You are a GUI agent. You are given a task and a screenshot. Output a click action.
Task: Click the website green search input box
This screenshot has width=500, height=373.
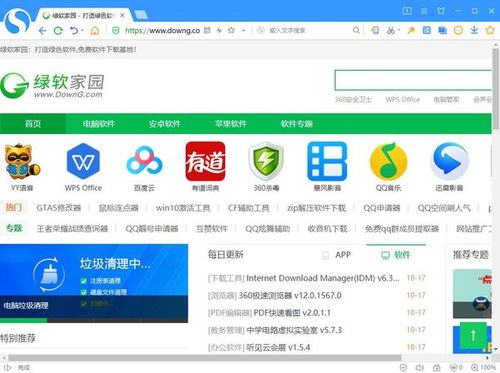click(413, 80)
